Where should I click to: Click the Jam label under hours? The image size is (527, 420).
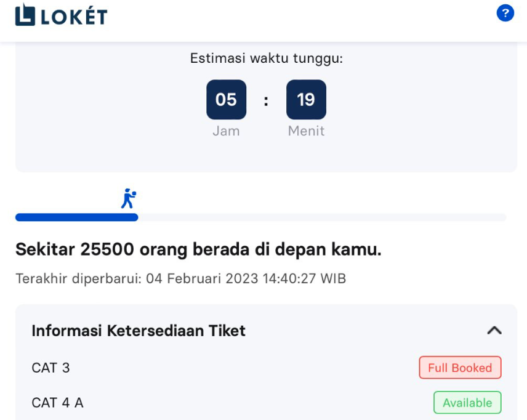pos(226,131)
